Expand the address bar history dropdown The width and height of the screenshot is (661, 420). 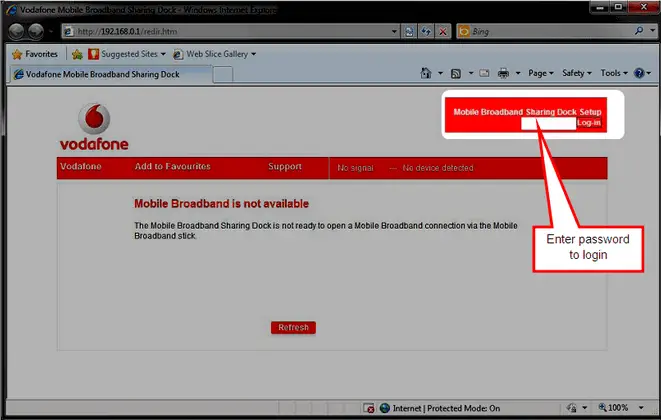coord(394,31)
